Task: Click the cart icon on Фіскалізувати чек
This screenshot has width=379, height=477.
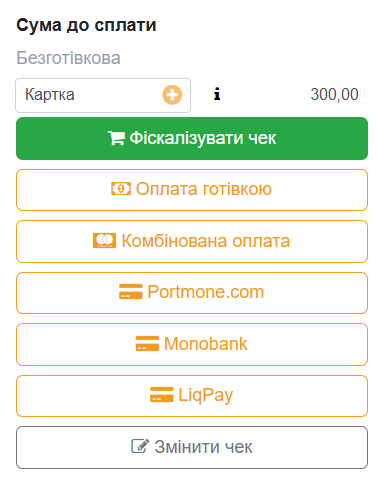Action: [116, 138]
